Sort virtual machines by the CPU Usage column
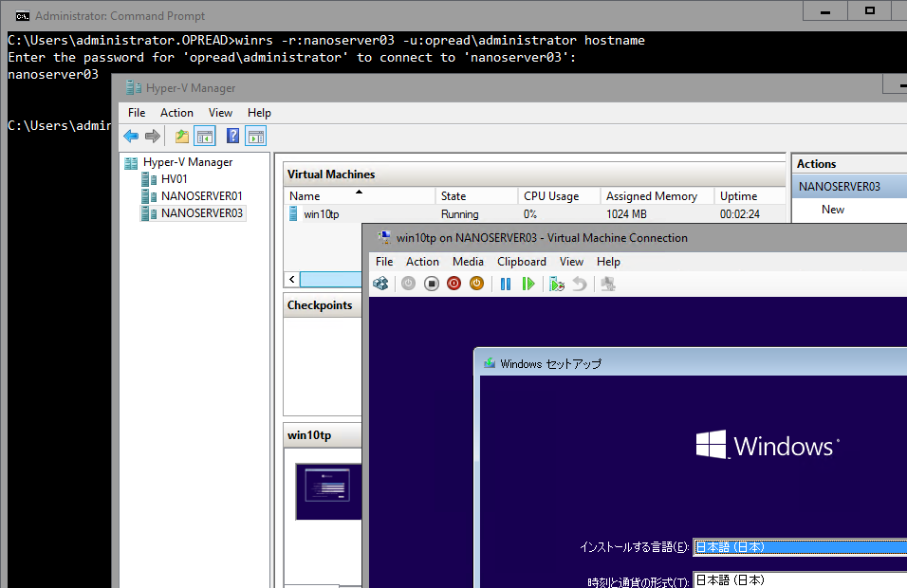This screenshot has height=588, width=907. tap(560, 196)
